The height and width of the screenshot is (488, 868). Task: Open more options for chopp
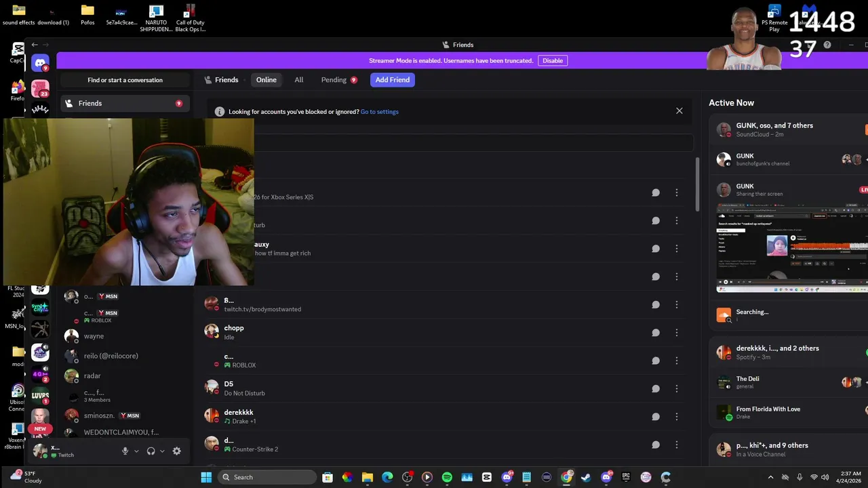(x=676, y=333)
